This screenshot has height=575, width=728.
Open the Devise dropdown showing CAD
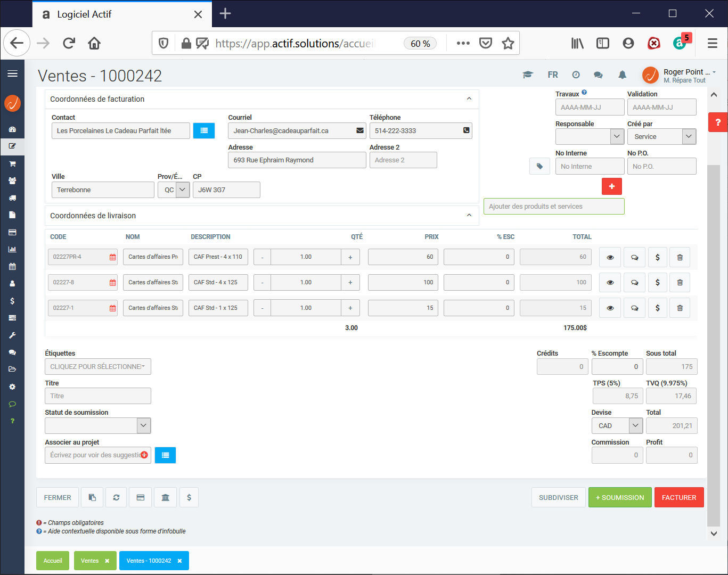(617, 426)
